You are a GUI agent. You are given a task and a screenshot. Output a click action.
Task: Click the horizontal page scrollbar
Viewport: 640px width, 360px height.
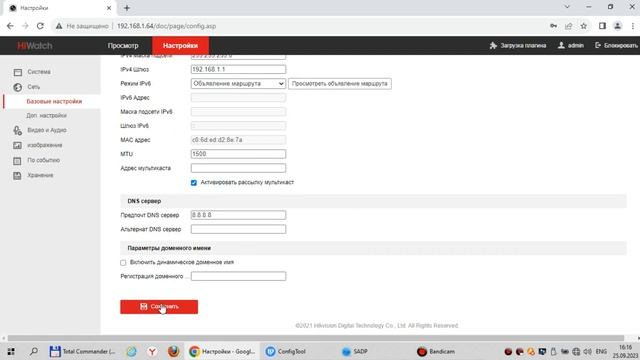coord(316,338)
